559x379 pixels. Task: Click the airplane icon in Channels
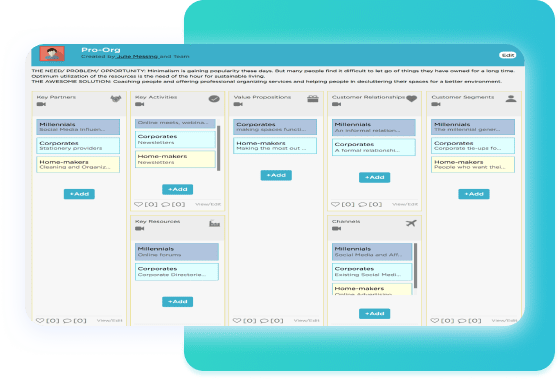click(411, 223)
